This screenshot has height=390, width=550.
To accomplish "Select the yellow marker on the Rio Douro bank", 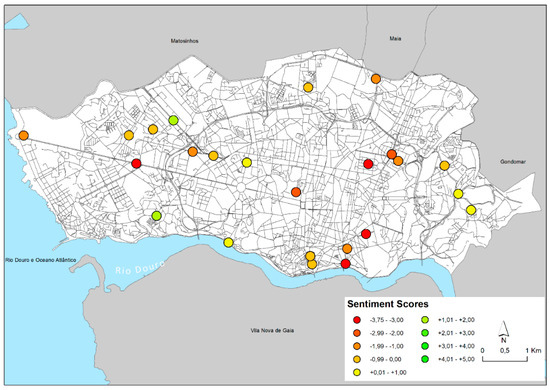I will [x=228, y=242].
